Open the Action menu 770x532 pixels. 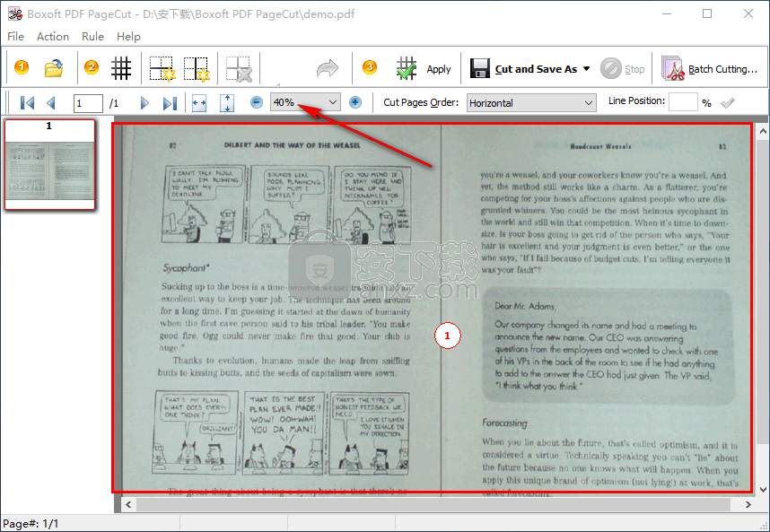[x=52, y=37]
